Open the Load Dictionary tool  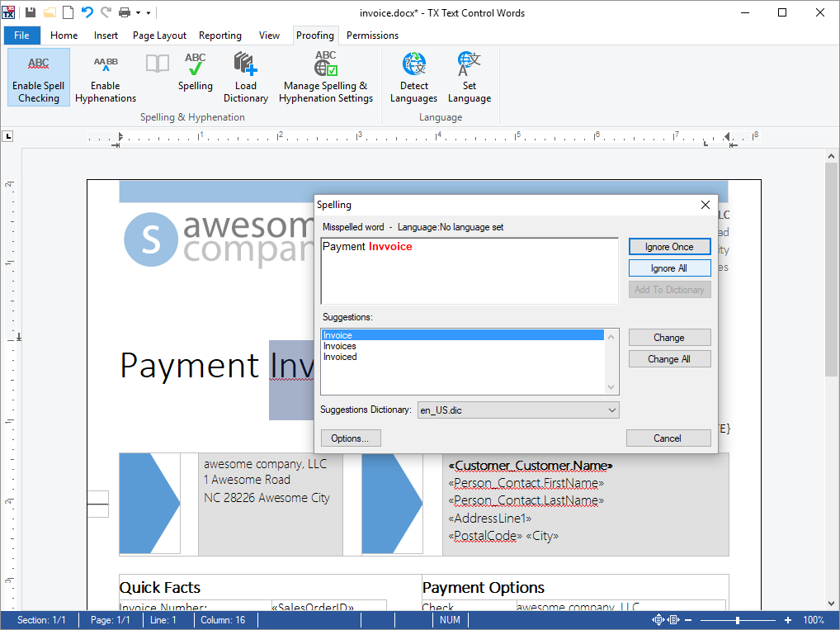pyautogui.click(x=245, y=76)
